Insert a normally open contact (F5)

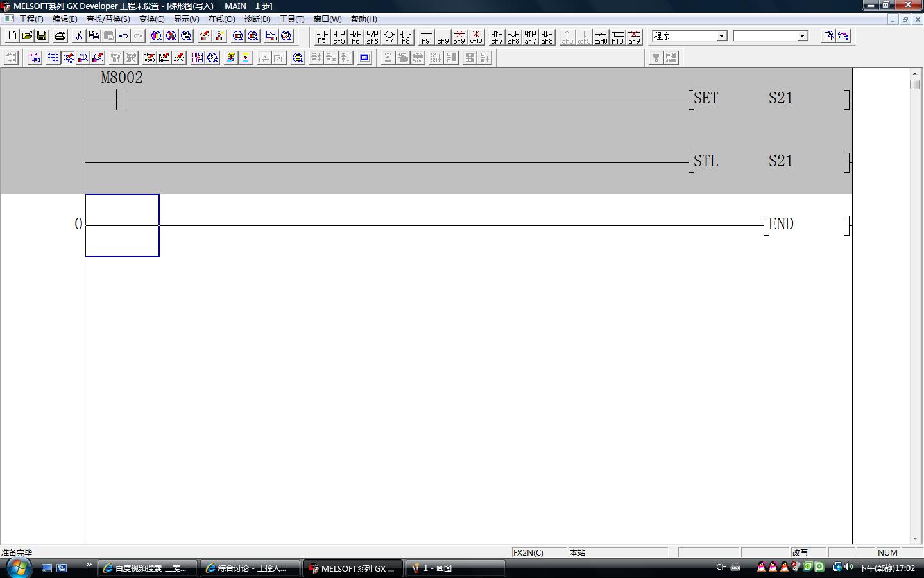pyautogui.click(x=321, y=37)
